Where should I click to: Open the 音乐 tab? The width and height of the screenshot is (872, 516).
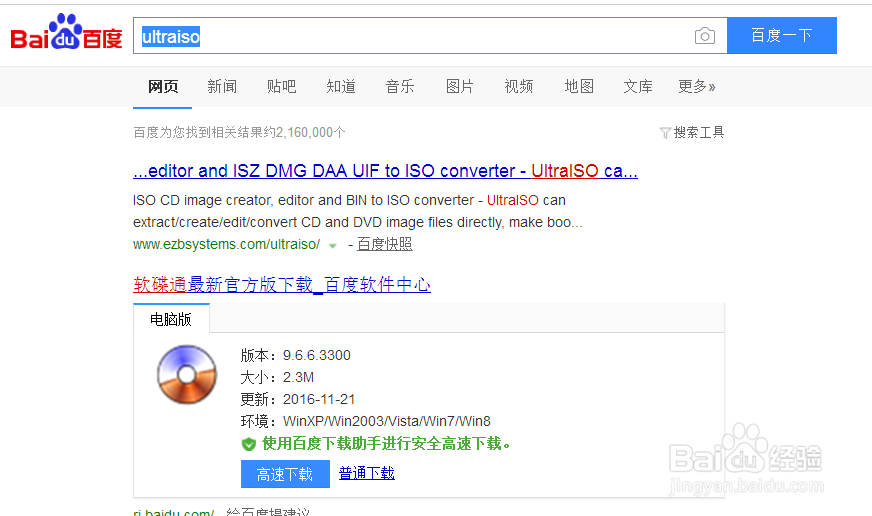tap(400, 86)
